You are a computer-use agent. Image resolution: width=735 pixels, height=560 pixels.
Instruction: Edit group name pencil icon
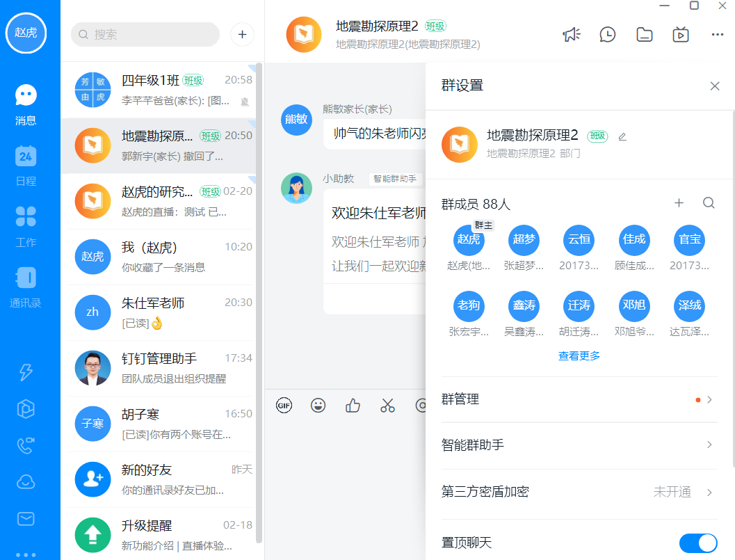(622, 136)
